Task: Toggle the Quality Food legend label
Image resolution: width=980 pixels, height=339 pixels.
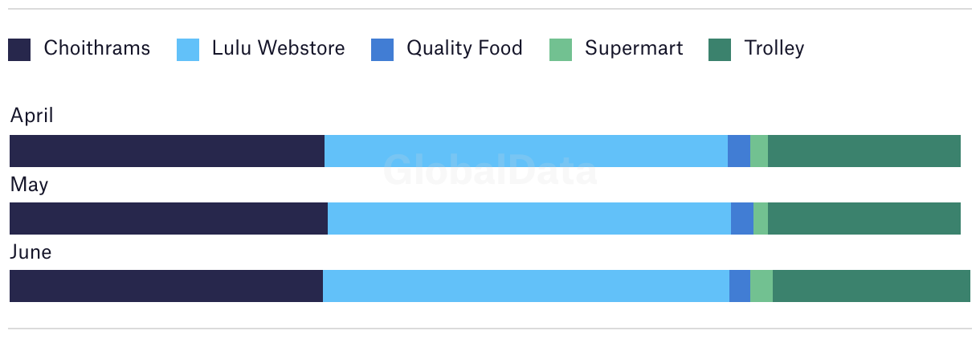Action: (464, 48)
